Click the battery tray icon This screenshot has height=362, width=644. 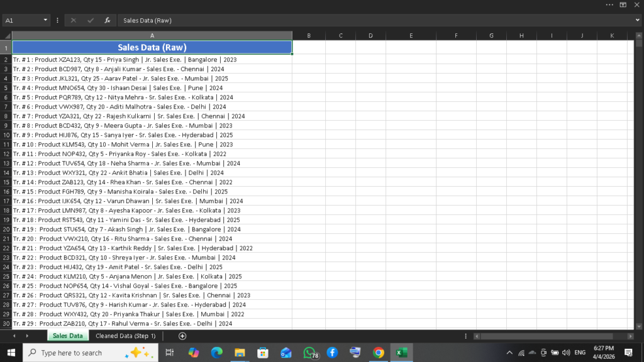pyautogui.click(x=555, y=353)
